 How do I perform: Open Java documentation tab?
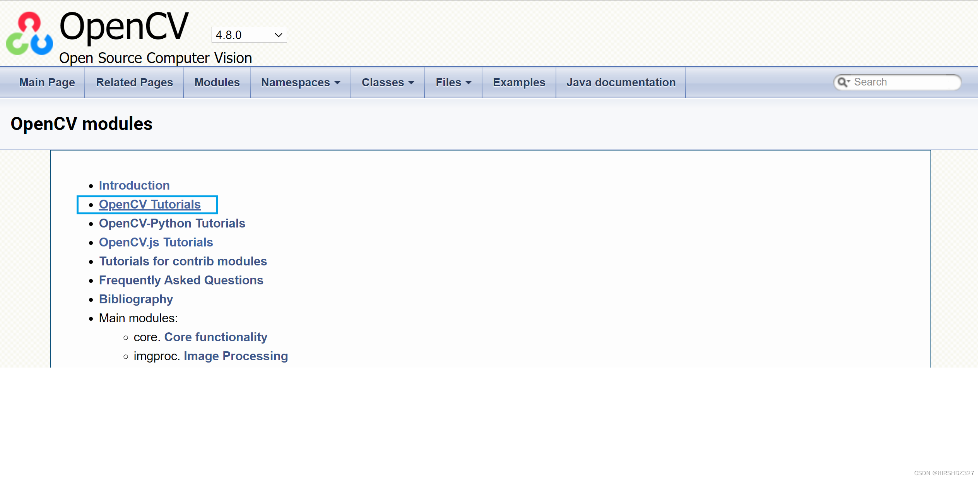coord(621,82)
